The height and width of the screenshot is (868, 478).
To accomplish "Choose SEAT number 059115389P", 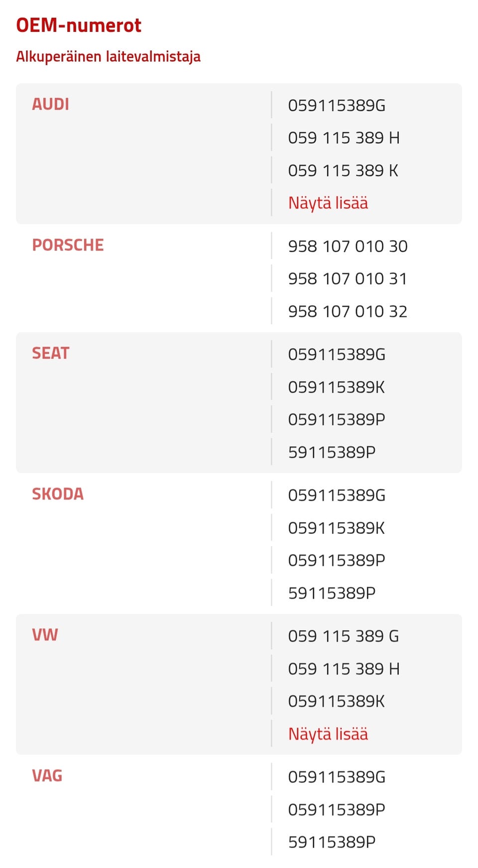I will tap(337, 420).
